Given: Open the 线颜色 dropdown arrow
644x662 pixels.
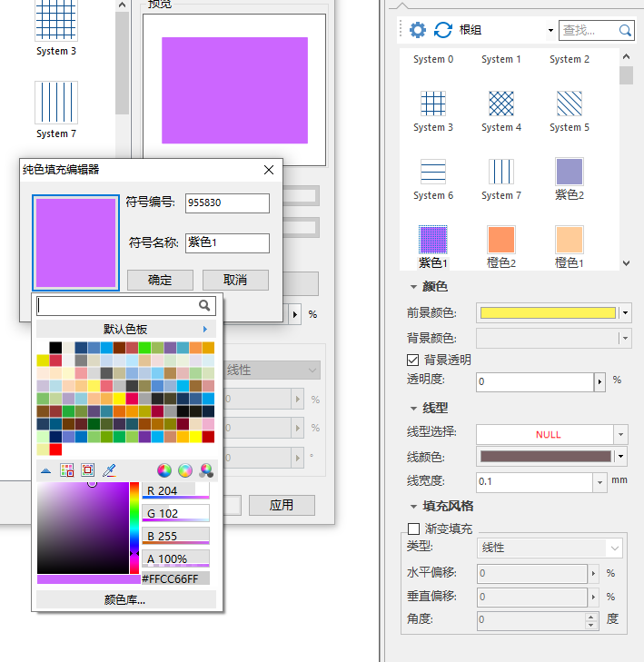Looking at the screenshot, I should tap(620, 457).
